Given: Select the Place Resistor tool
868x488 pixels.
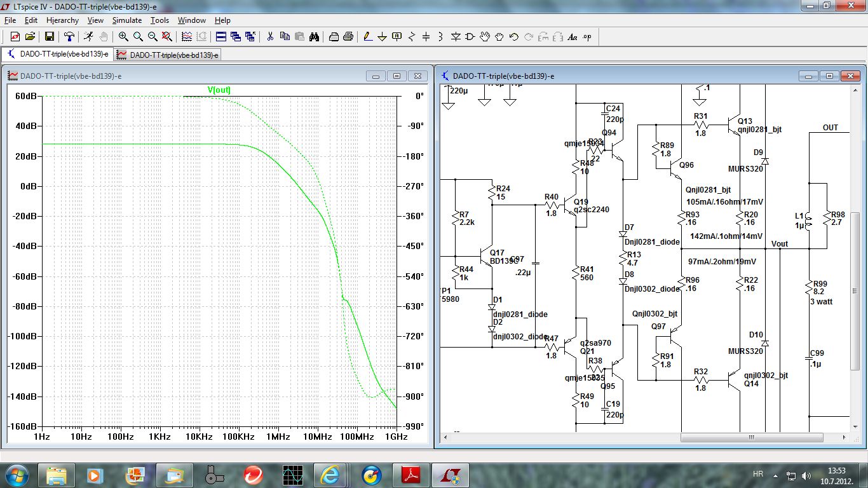Looking at the screenshot, I should (x=411, y=37).
